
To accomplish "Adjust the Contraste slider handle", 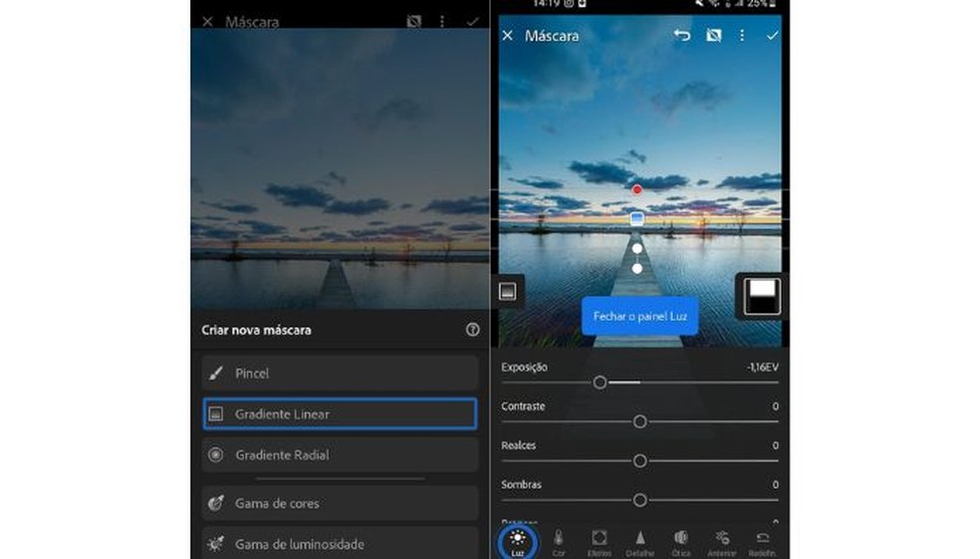I will click(x=640, y=421).
